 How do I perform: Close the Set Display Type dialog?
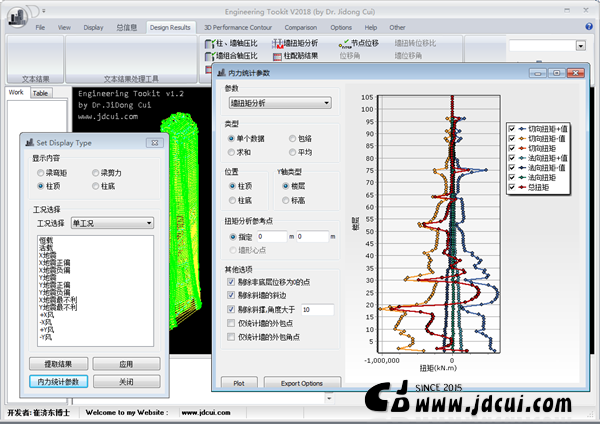(x=155, y=143)
